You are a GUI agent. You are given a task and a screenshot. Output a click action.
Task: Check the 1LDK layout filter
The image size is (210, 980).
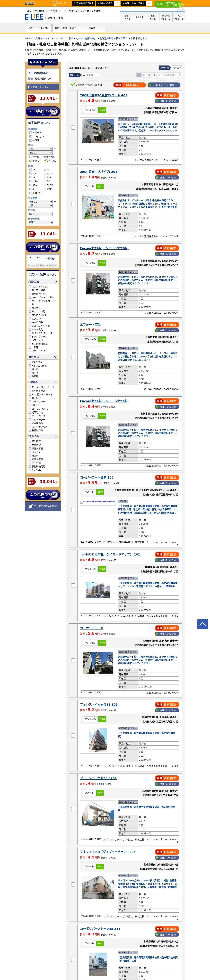[45, 173]
